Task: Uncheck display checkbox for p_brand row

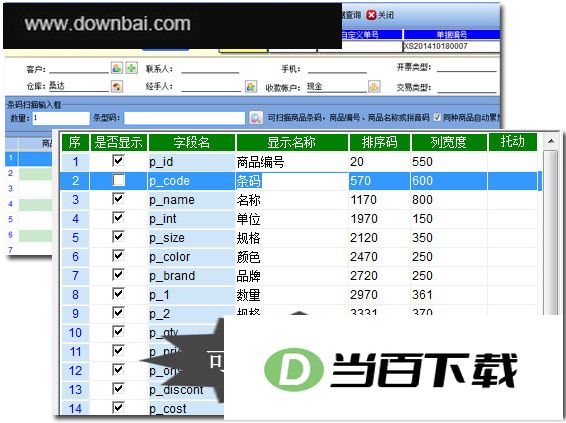Action: click(118, 275)
